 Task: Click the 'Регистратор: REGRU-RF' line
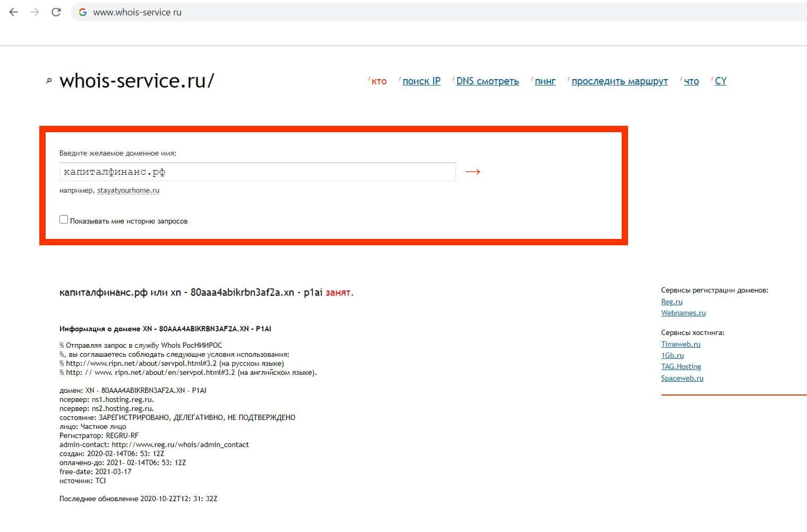[x=99, y=436]
